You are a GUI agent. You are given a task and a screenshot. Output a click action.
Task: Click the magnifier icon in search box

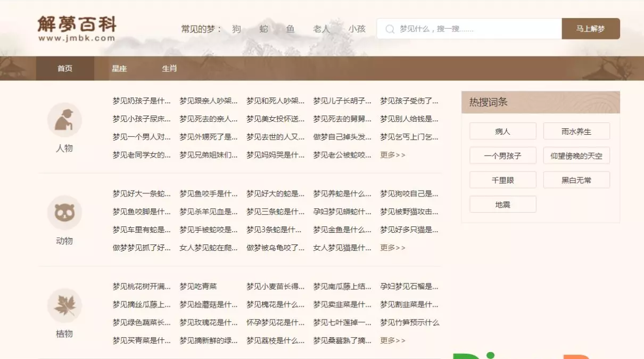390,29
